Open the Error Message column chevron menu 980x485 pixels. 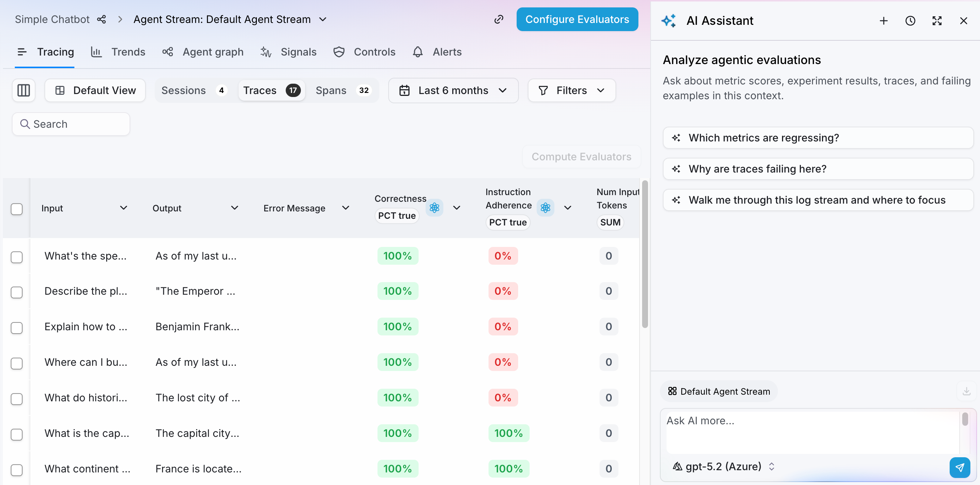tap(345, 208)
